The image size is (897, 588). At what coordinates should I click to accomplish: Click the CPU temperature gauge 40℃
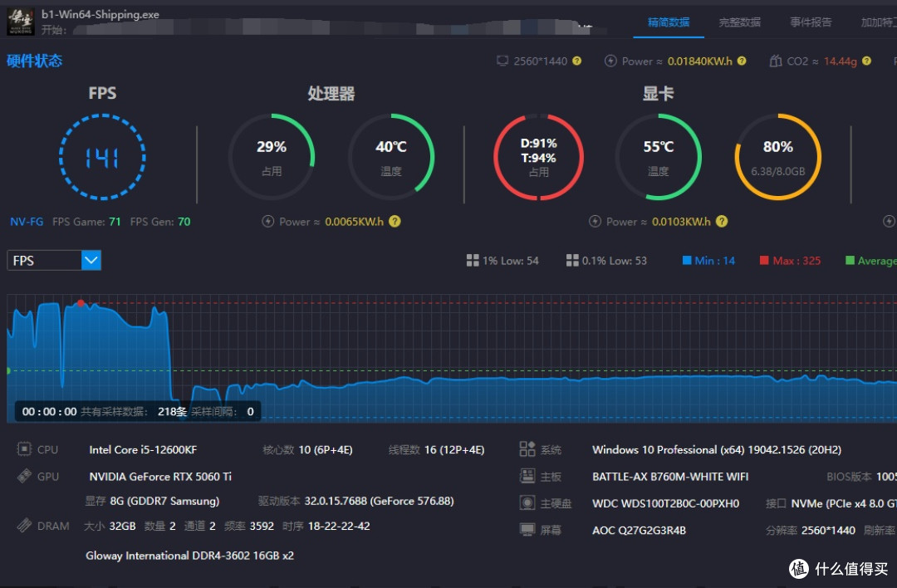pos(391,157)
